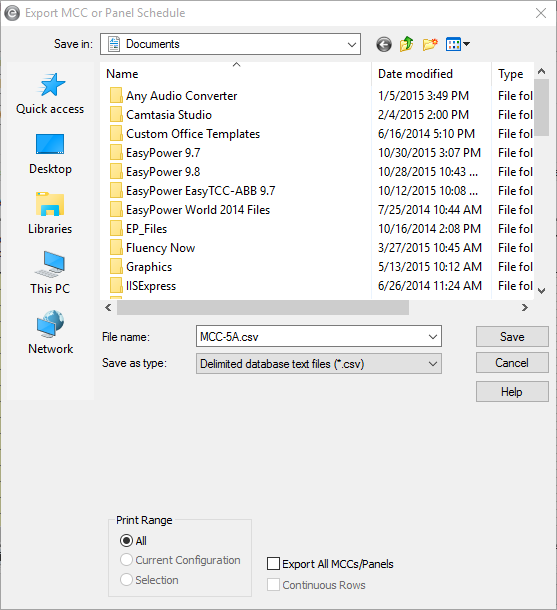Open the View menu icon
557x610 pixels.
pyautogui.click(x=458, y=44)
